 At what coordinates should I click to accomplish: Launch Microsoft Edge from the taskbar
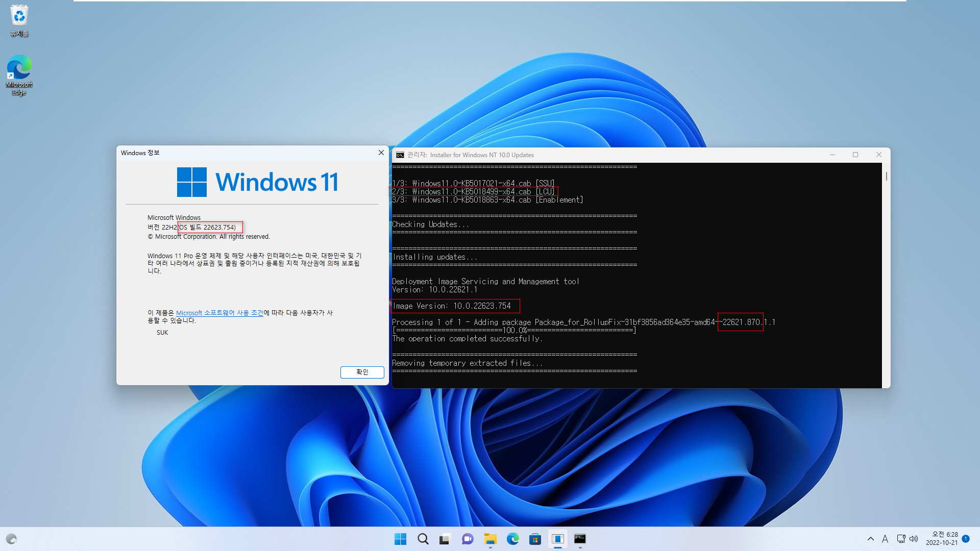(x=512, y=539)
